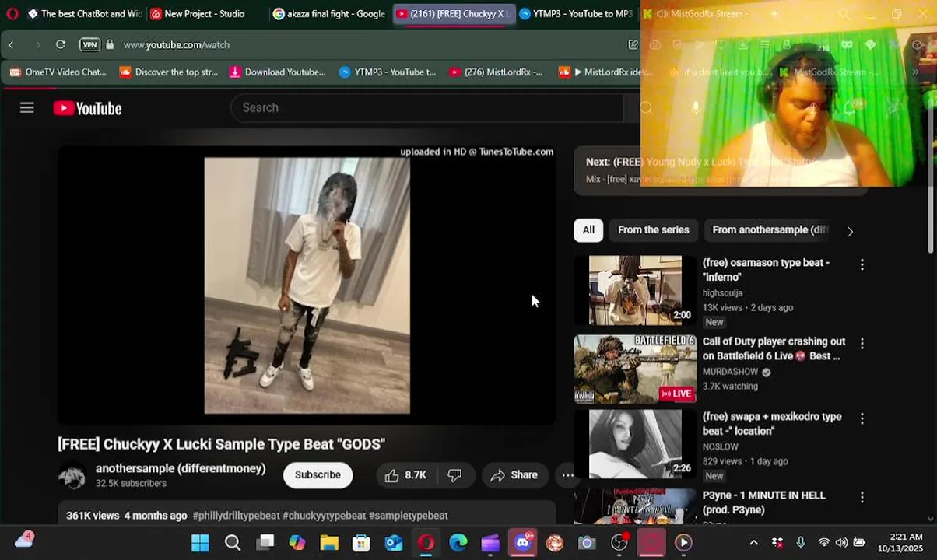Viewport: 937px width, 560px height.
Task: Switch to akaza final fight Google tab
Action: click(x=329, y=14)
